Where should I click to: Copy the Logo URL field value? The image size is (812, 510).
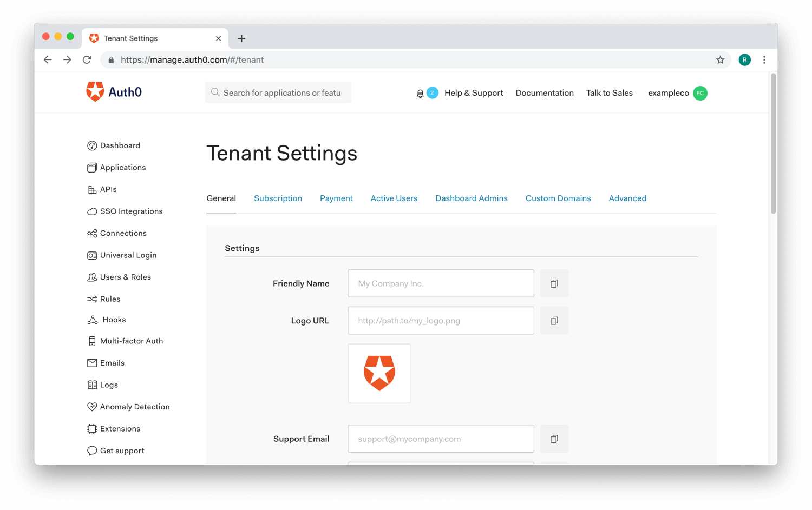coord(554,320)
